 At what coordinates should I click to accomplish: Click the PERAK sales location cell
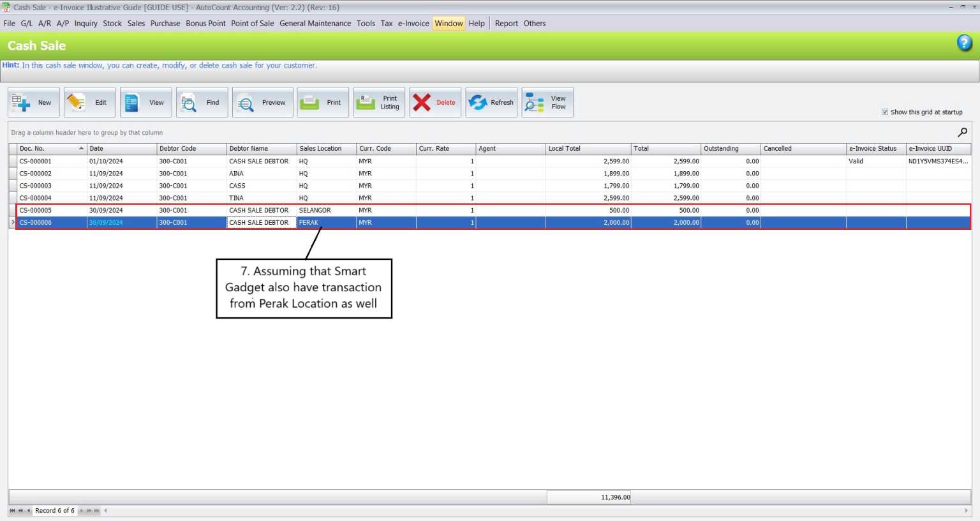click(x=327, y=222)
